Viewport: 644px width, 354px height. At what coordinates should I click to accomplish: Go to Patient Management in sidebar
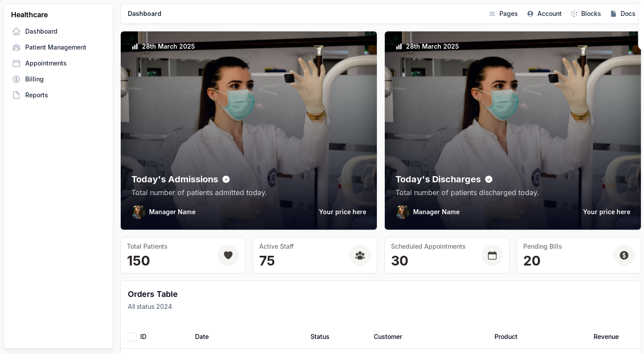[55, 47]
